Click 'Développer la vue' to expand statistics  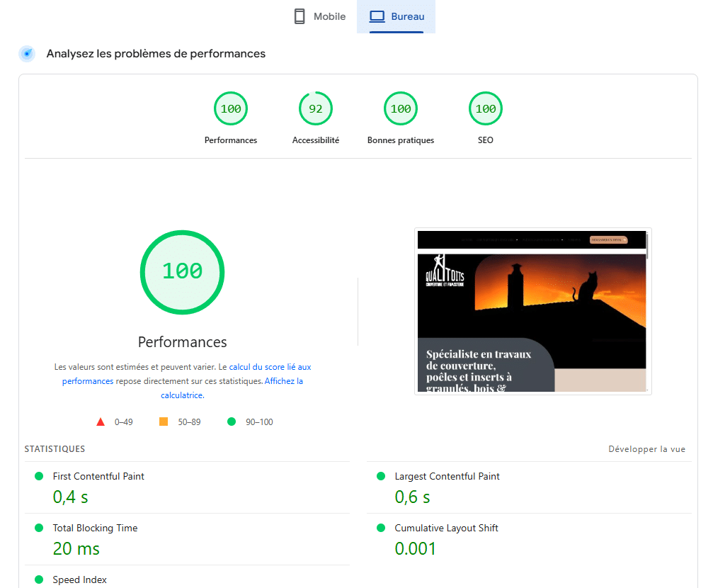pos(646,449)
